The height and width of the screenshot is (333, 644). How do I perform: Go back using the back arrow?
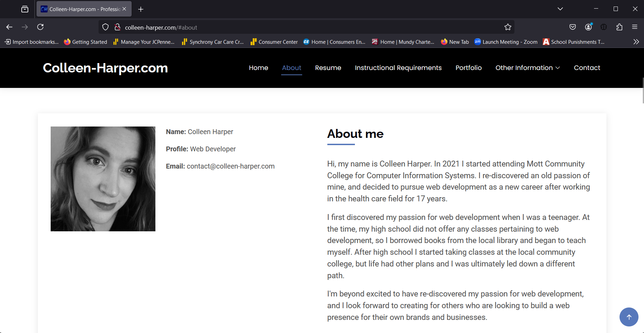tap(9, 27)
